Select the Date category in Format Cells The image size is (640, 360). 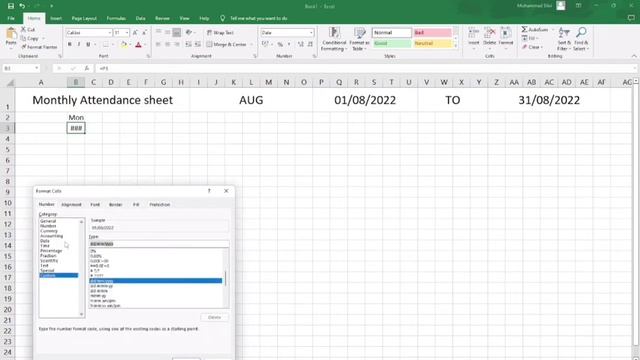tap(45, 241)
